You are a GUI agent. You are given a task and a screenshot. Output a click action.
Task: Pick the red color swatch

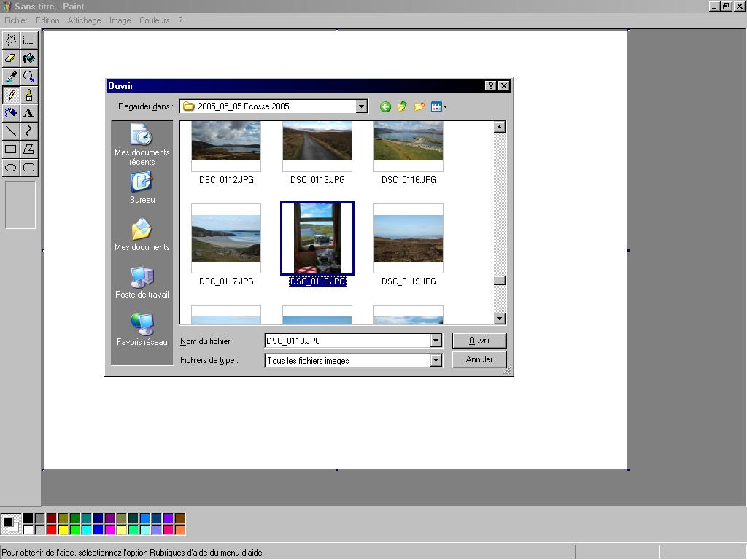coord(51,530)
